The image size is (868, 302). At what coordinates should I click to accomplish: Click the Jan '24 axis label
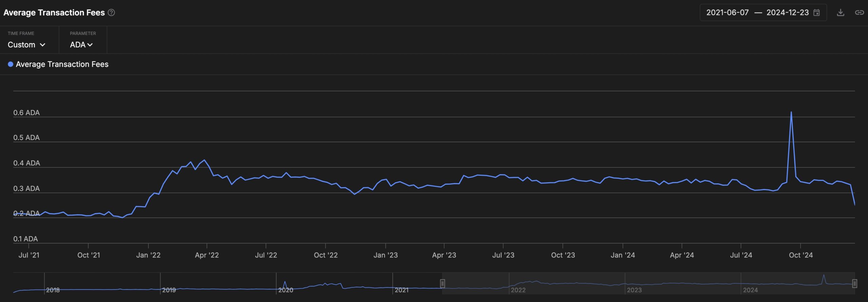click(x=623, y=255)
